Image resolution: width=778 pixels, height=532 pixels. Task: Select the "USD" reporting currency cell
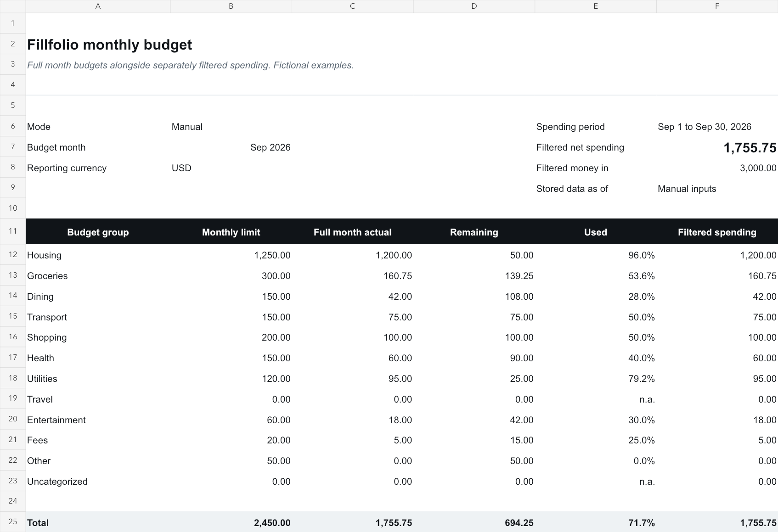181,168
